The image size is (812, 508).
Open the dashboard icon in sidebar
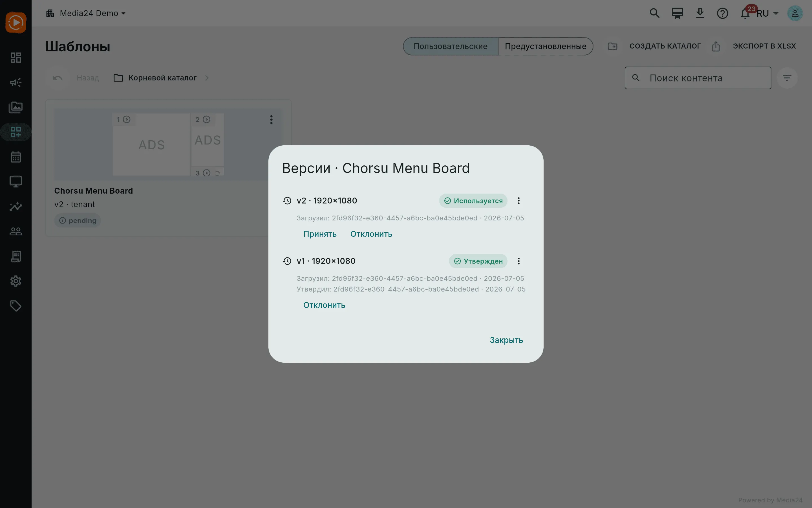pyautogui.click(x=16, y=58)
